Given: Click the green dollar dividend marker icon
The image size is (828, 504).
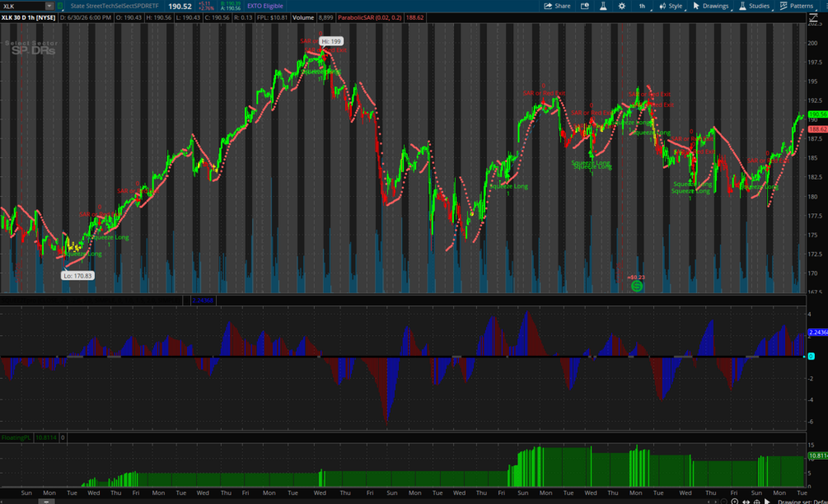Looking at the screenshot, I should pos(637,286).
